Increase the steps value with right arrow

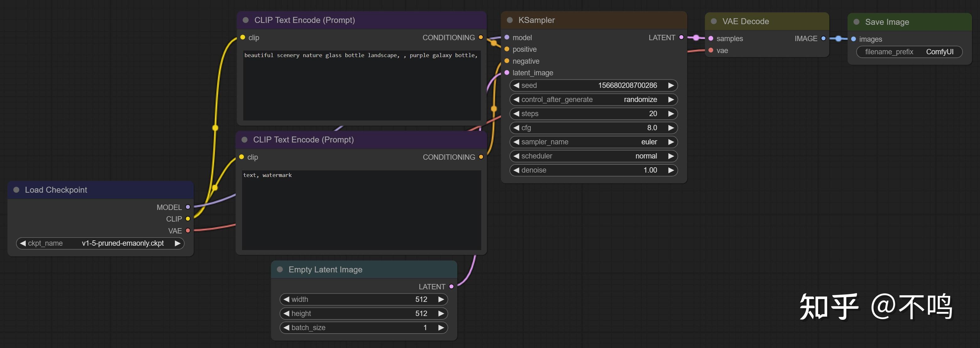coord(671,114)
